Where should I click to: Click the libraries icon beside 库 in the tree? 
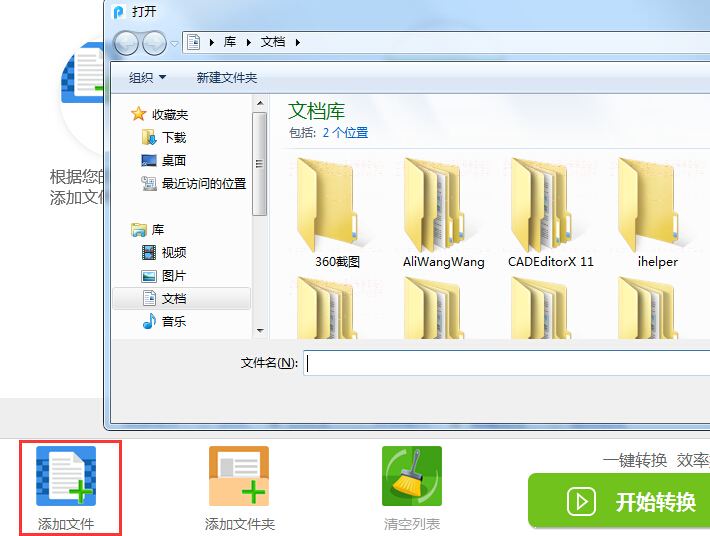click(x=139, y=230)
